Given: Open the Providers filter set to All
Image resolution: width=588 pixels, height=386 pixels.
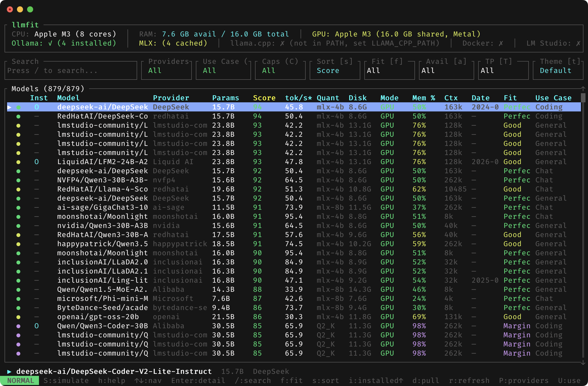Looking at the screenshot, I should pos(166,70).
